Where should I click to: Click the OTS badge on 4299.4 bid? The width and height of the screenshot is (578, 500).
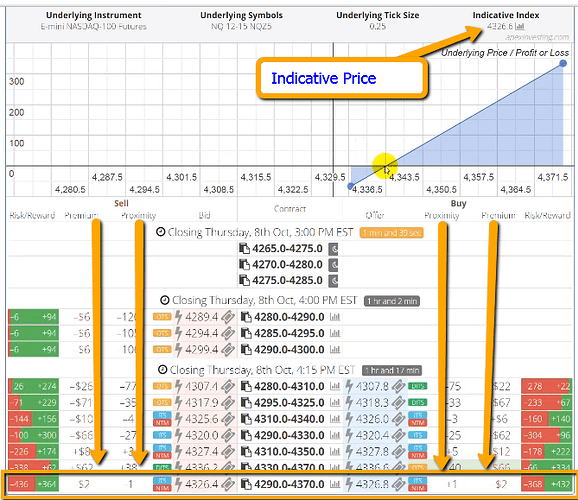click(x=162, y=349)
